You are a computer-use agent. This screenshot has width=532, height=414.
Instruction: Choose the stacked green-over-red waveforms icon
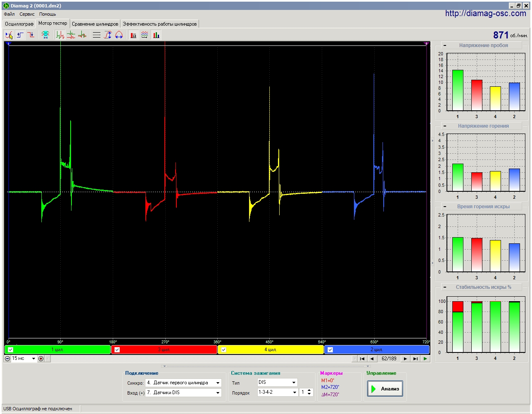click(71, 35)
